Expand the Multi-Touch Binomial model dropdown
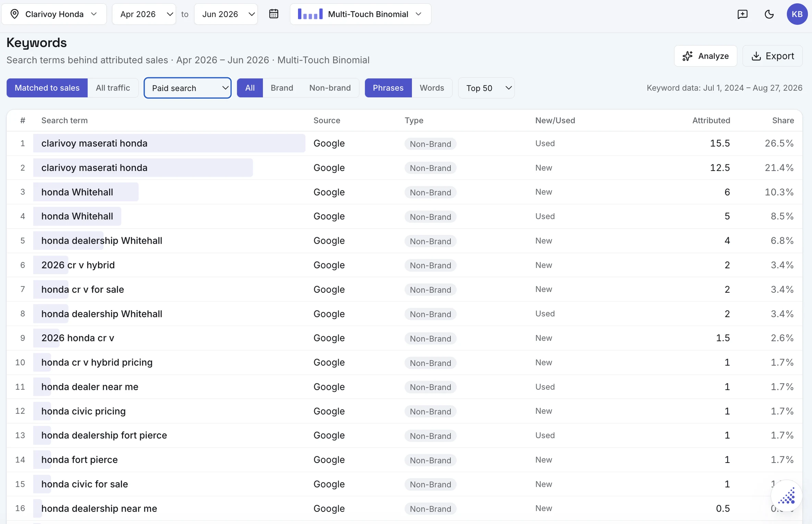The width and height of the screenshot is (812, 524). point(361,14)
